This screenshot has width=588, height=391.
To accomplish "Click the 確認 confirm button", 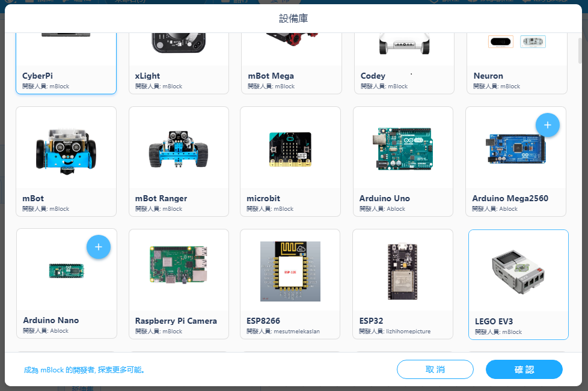I will (x=524, y=369).
